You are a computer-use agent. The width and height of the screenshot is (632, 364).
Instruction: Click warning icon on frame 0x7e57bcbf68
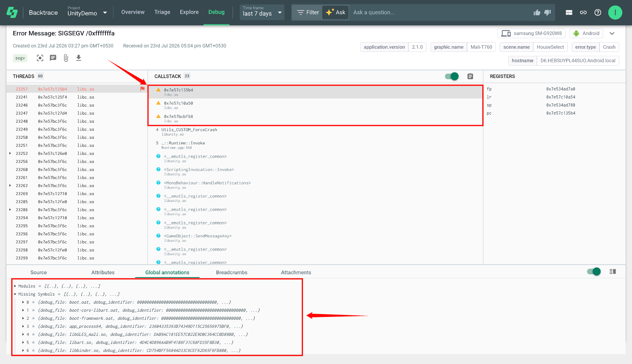(x=159, y=116)
